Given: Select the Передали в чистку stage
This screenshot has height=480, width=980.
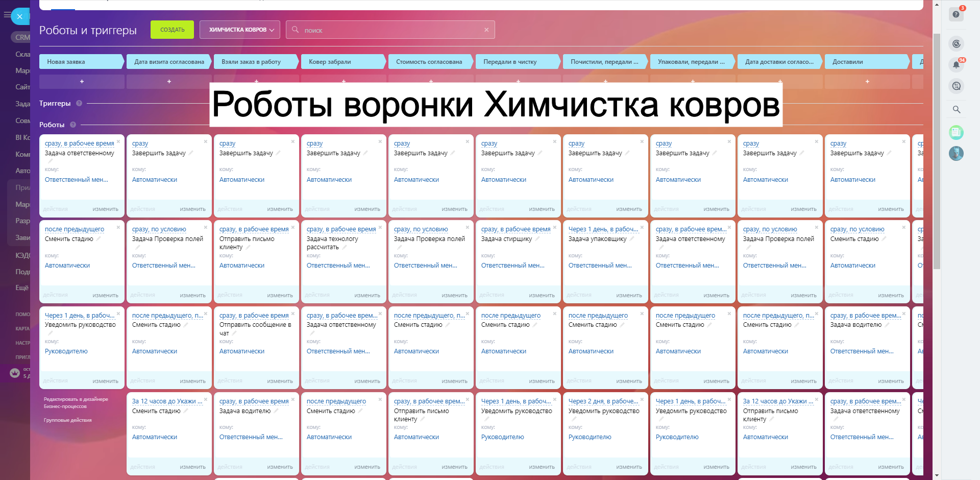Looking at the screenshot, I should point(516,62).
